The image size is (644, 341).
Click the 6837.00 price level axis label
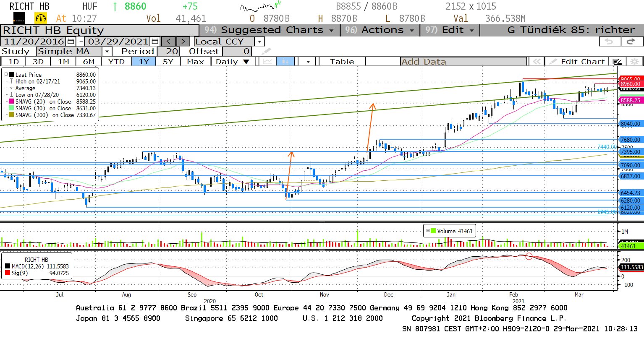tap(631, 176)
